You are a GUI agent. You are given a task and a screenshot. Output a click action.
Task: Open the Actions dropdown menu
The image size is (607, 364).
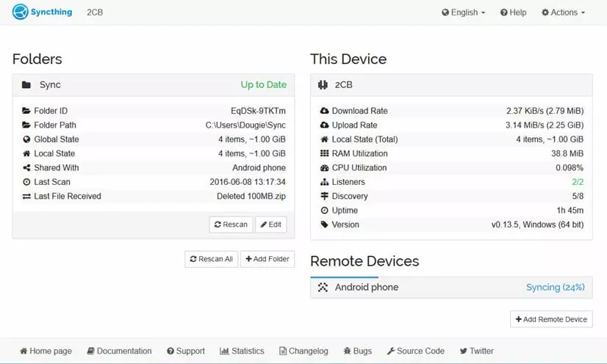coord(563,12)
